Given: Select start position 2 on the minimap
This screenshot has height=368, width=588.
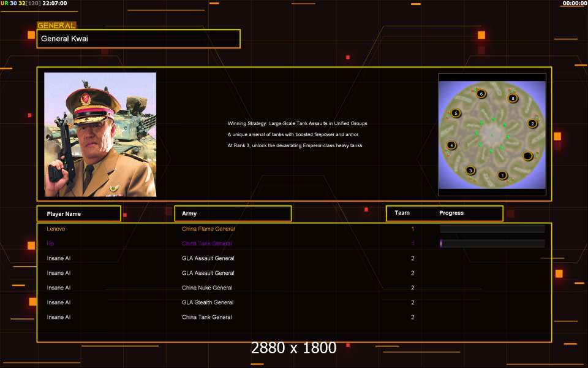Looking at the screenshot, I should click(532, 123).
